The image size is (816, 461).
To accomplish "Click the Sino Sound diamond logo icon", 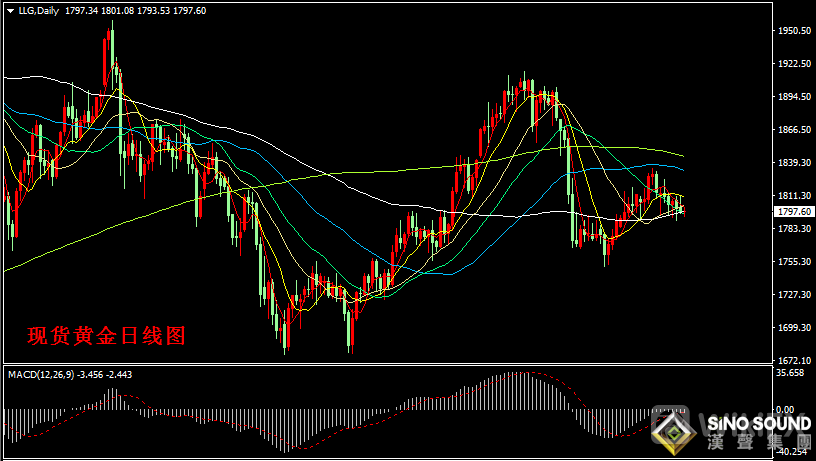I will pos(674,430).
